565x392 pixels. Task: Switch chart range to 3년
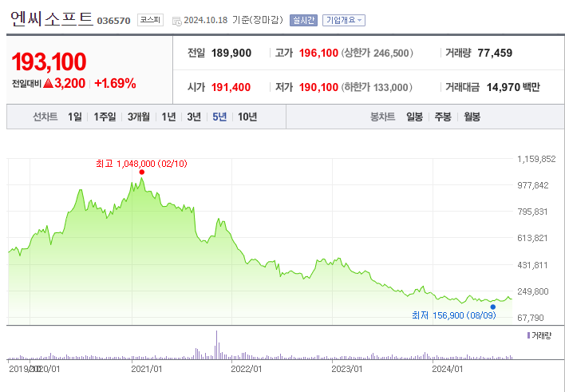194,117
